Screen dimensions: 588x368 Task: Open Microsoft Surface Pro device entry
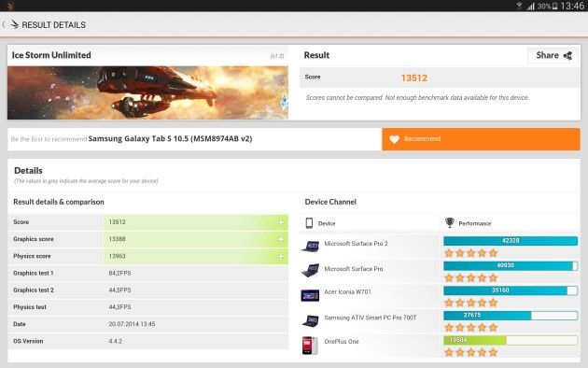pos(353,269)
